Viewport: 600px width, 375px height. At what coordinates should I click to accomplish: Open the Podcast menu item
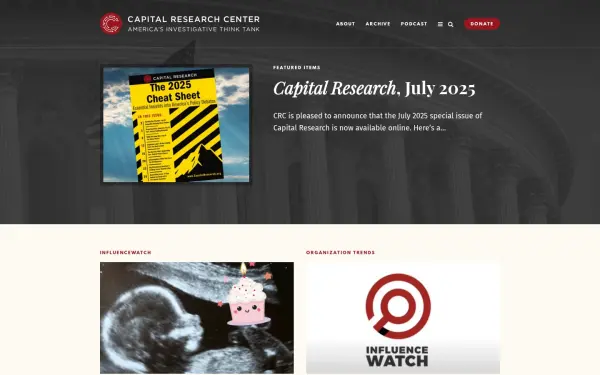414,24
